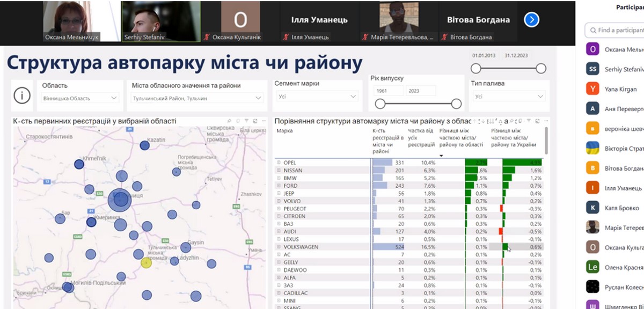Screen dimensions: 644x309
Task: Open the Область dropdown
Action: click(x=80, y=98)
